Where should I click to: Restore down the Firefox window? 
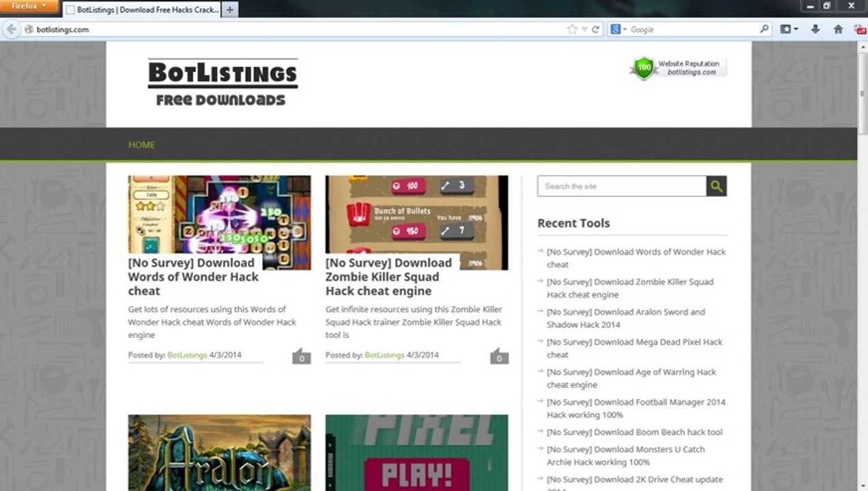[827, 5]
